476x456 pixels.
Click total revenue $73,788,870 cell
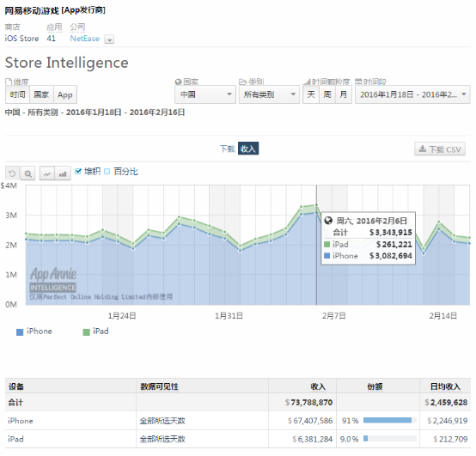pyautogui.click(x=308, y=403)
